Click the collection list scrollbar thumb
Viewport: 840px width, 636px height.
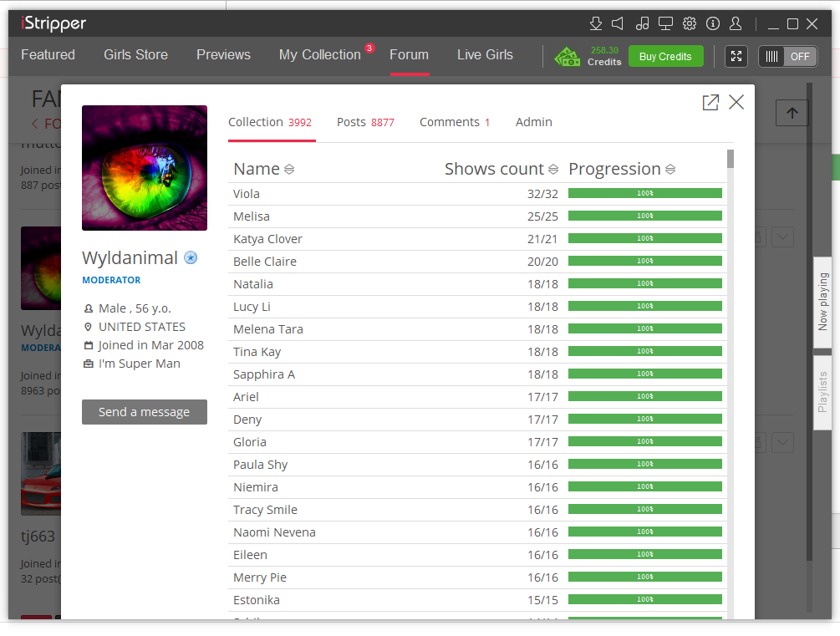(x=731, y=159)
